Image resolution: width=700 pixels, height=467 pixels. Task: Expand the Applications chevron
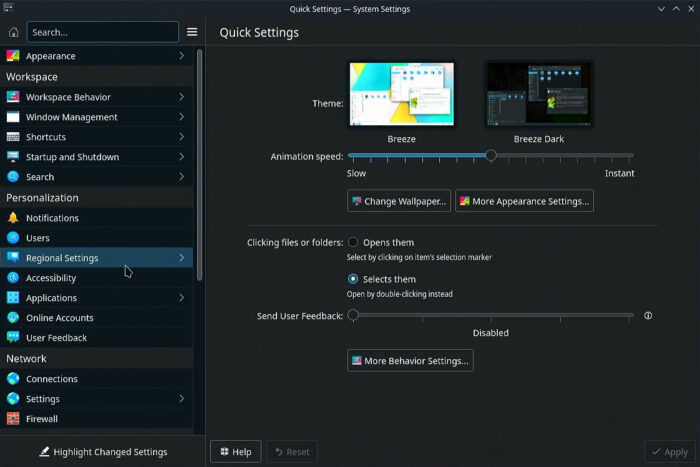[x=182, y=298]
